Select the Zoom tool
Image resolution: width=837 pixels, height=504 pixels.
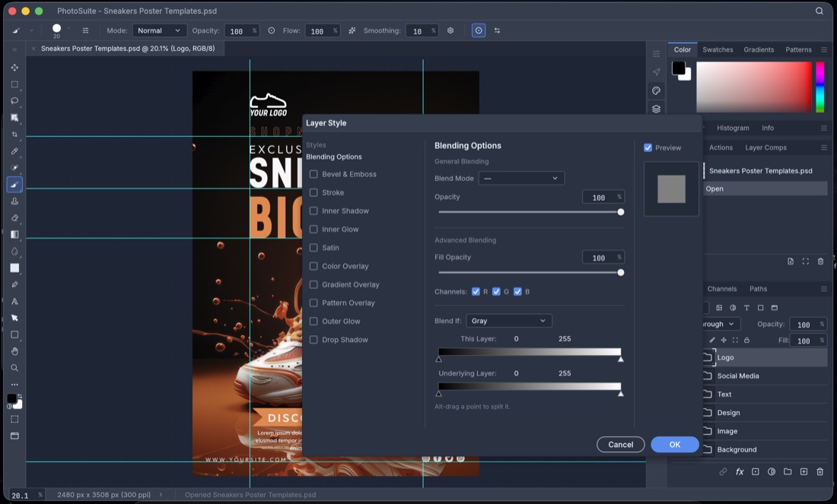click(x=14, y=368)
